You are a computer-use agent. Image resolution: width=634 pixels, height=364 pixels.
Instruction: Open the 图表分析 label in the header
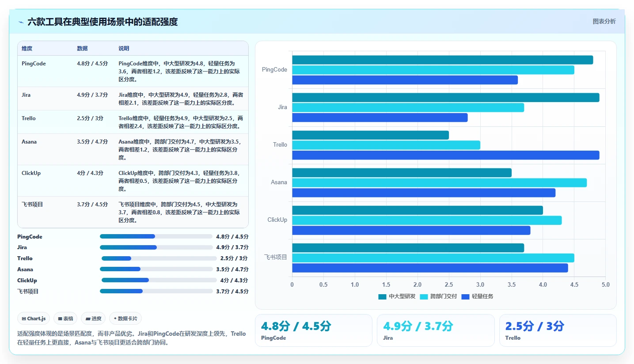[x=604, y=22]
